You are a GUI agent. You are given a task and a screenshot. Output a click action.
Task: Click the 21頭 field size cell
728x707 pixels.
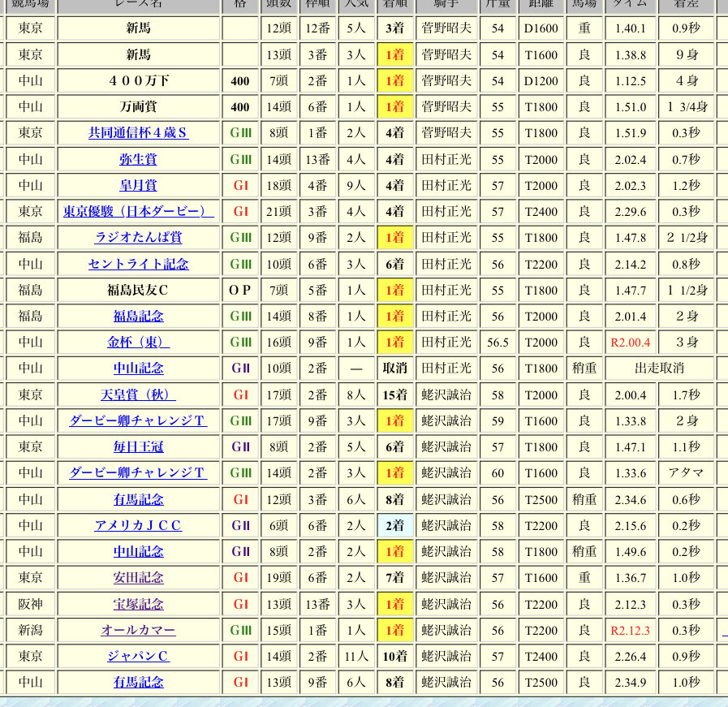[279, 212]
